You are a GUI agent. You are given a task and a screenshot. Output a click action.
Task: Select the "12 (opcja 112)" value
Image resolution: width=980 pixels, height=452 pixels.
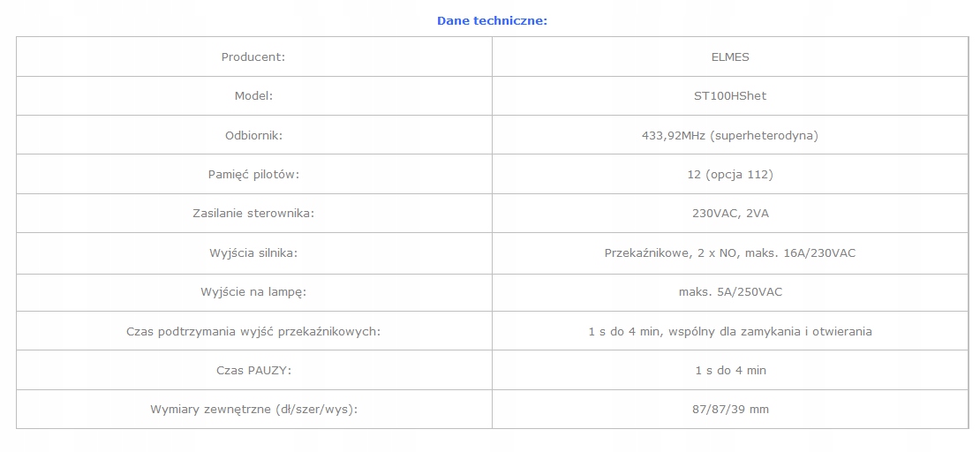729,175
